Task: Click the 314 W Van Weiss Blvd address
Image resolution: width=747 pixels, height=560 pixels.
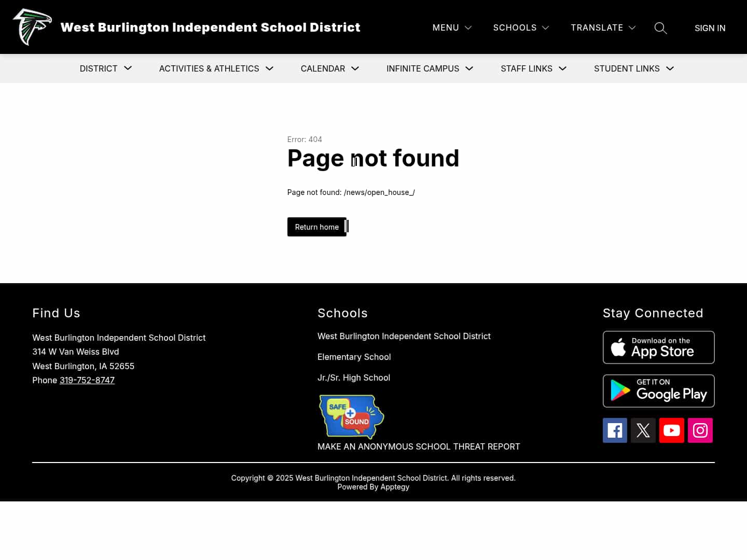Action: 76,352
